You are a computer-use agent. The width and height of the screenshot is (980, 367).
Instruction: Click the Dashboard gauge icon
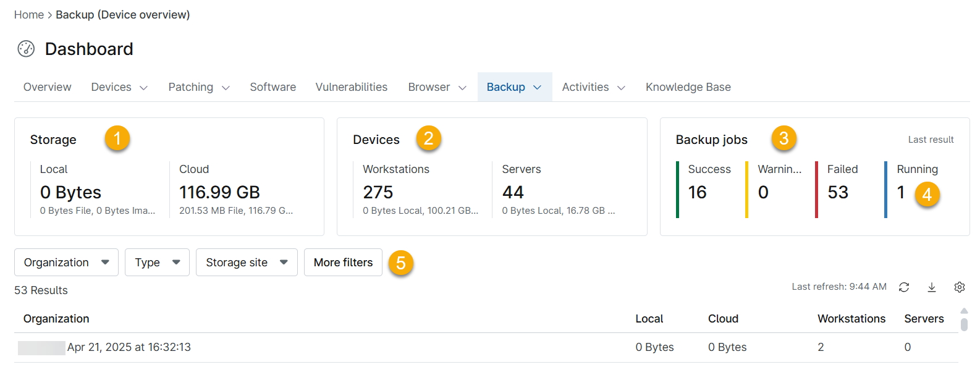click(26, 49)
